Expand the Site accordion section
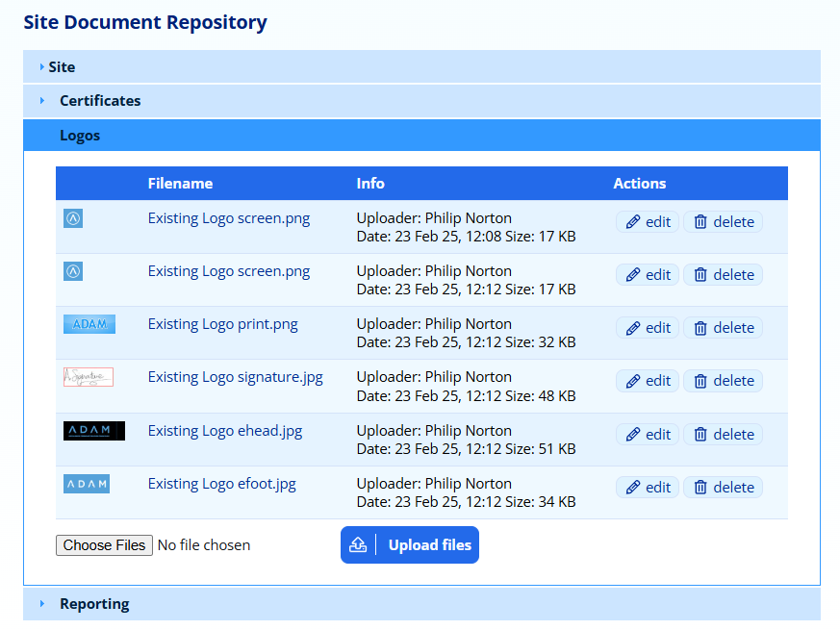Viewport: 840px width, 630px height. [x=62, y=67]
